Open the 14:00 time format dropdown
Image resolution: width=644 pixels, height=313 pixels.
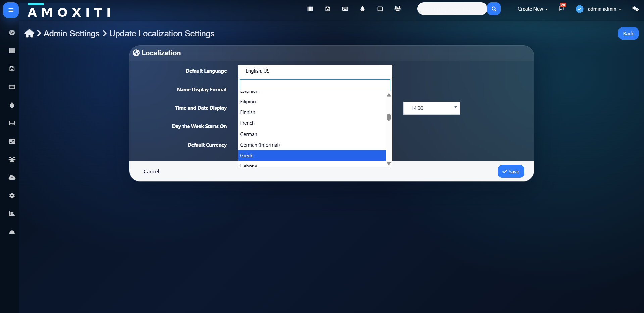(x=432, y=108)
